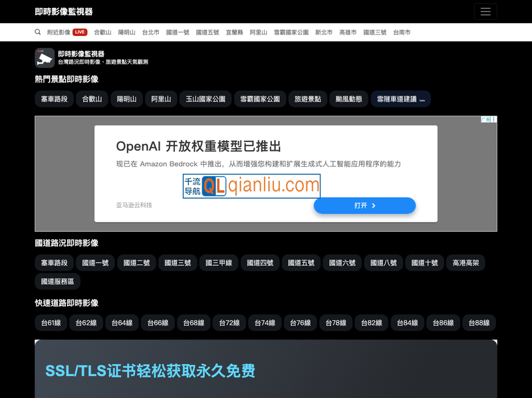Open the search magnifier icon
This screenshot has width=532, height=398.
(x=38, y=32)
